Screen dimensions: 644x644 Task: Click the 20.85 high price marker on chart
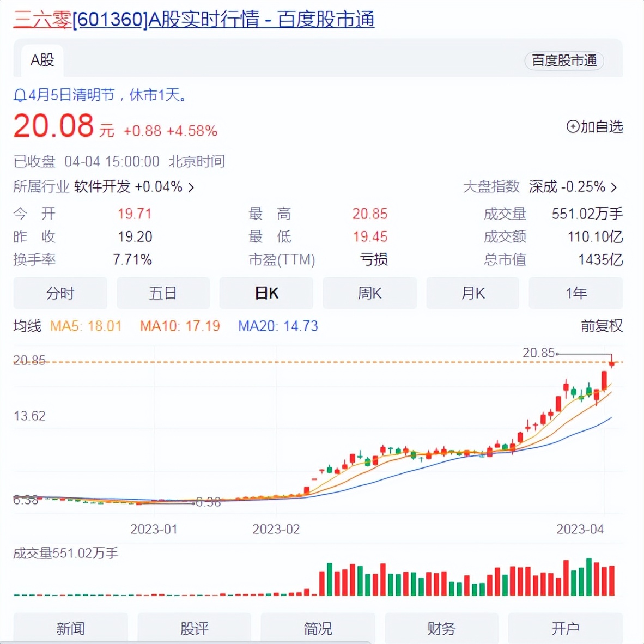tap(537, 353)
